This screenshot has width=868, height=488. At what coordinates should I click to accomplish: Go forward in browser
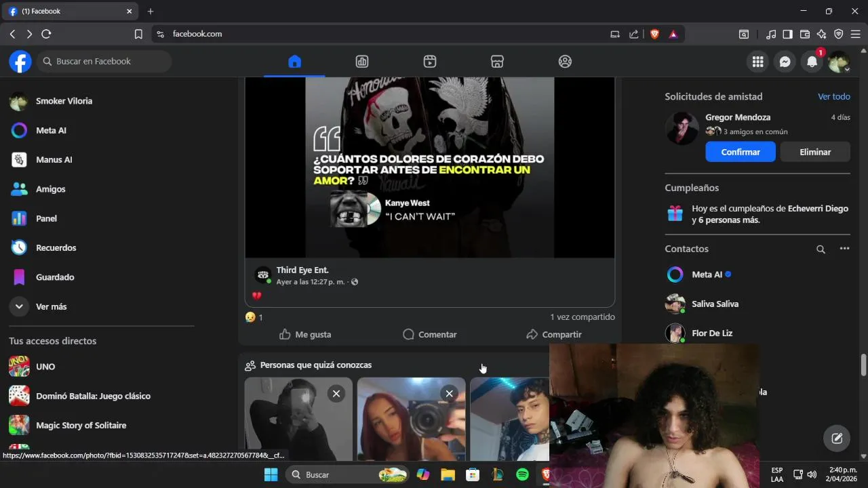[29, 34]
